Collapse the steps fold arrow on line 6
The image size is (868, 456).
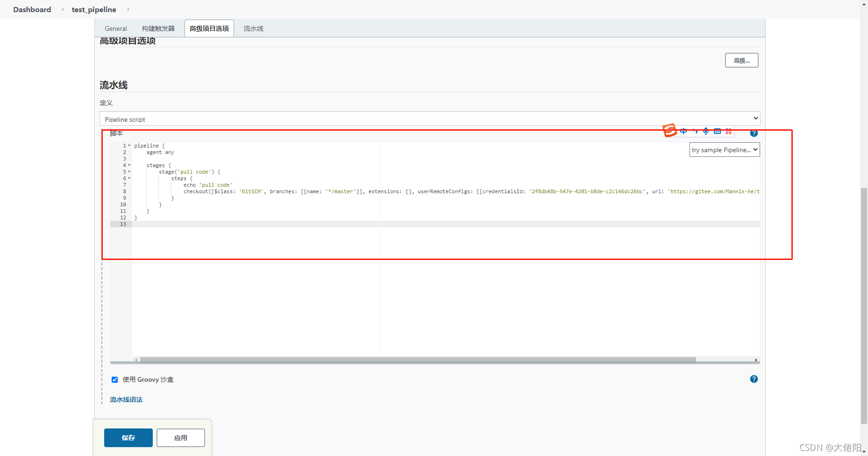[x=129, y=178]
